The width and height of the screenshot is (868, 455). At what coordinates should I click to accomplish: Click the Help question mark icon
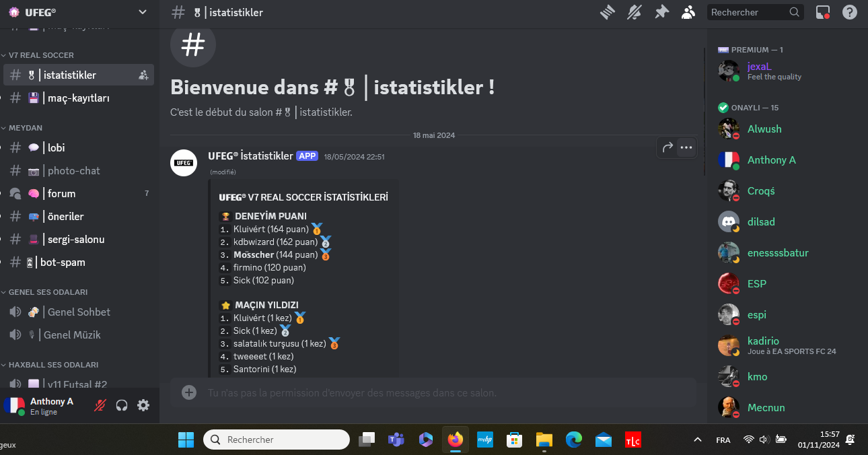point(850,12)
